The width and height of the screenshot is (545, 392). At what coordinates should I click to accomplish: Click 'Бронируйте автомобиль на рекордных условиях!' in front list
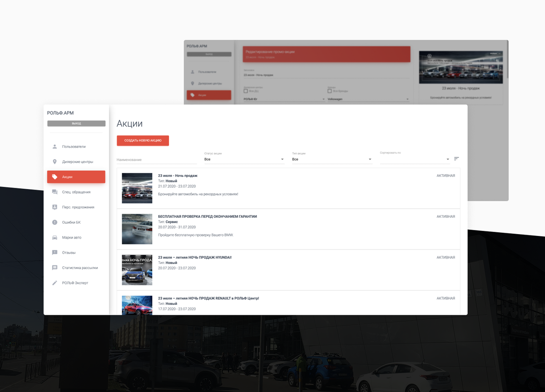pyautogui.click(x=198, y=194)
